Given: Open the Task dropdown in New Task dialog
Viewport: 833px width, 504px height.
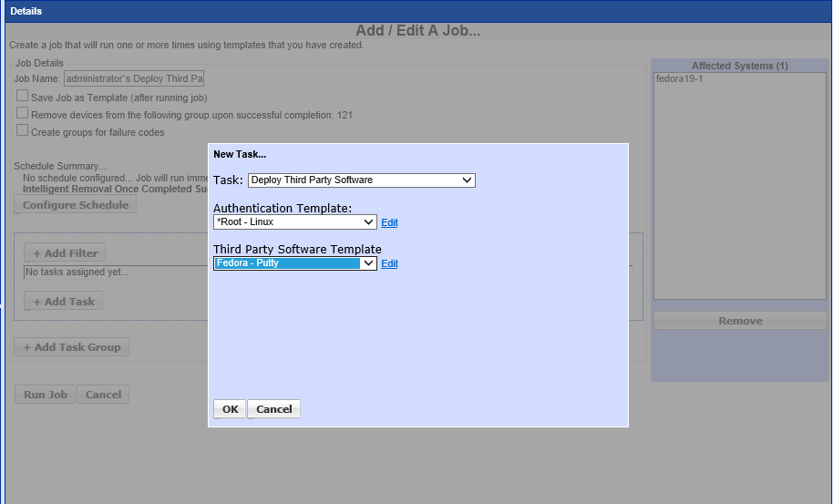Looking at the screenshot, I should pyautogui.click(x=362, y=180).
